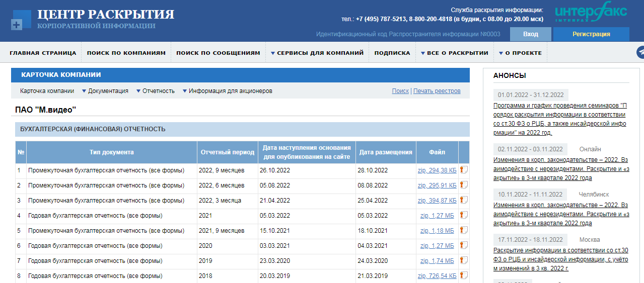The image size is (644, 283).
Task: Expand the Отчетность dropdown
Action: 155,91
